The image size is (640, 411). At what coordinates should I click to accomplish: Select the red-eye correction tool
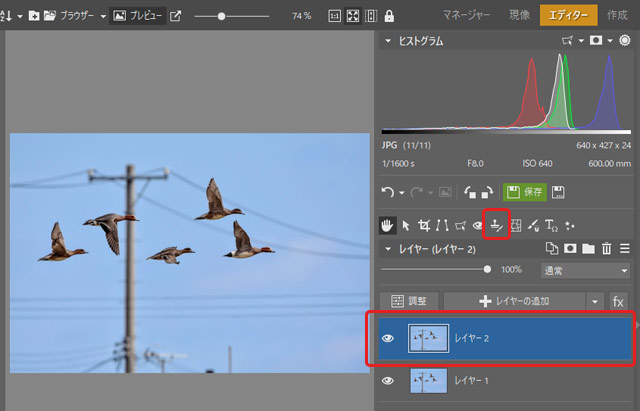478,225
